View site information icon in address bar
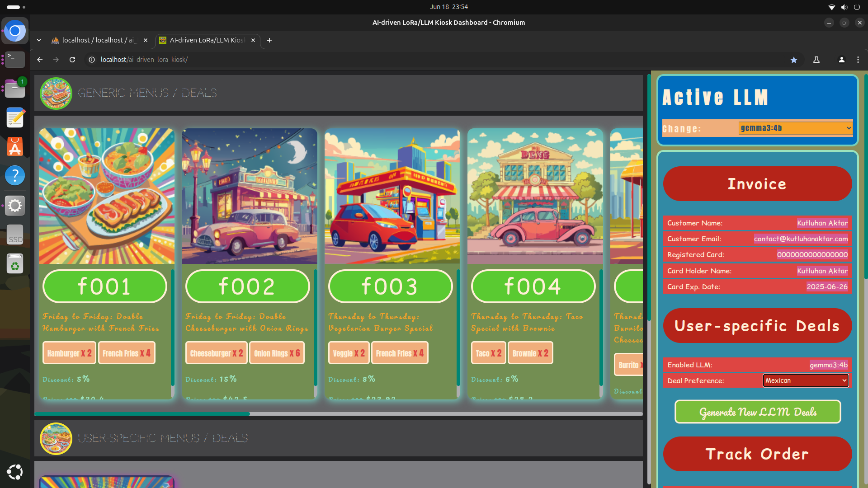The image size is (868, 488). [92, 60]
